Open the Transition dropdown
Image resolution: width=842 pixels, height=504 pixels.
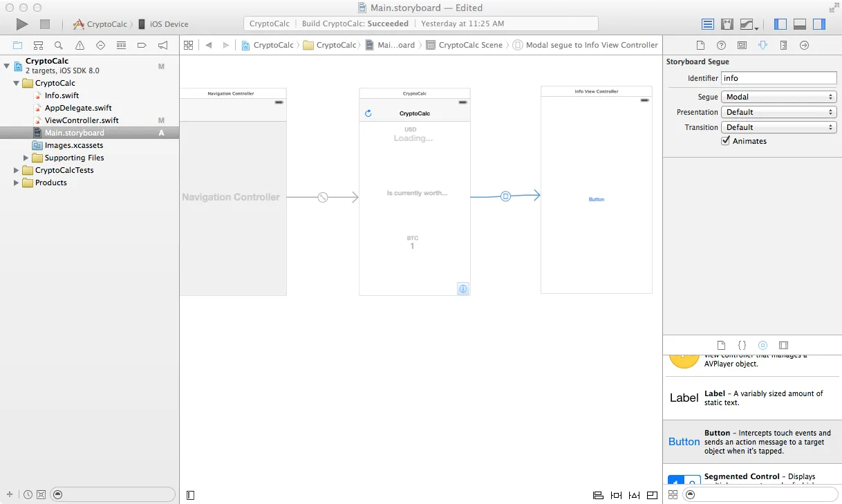tap(778, 127)
